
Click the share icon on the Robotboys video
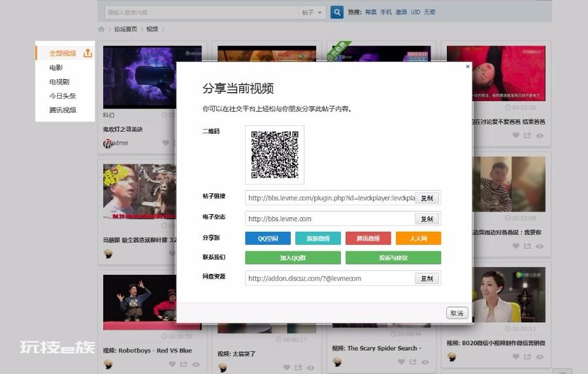[184, 364]
